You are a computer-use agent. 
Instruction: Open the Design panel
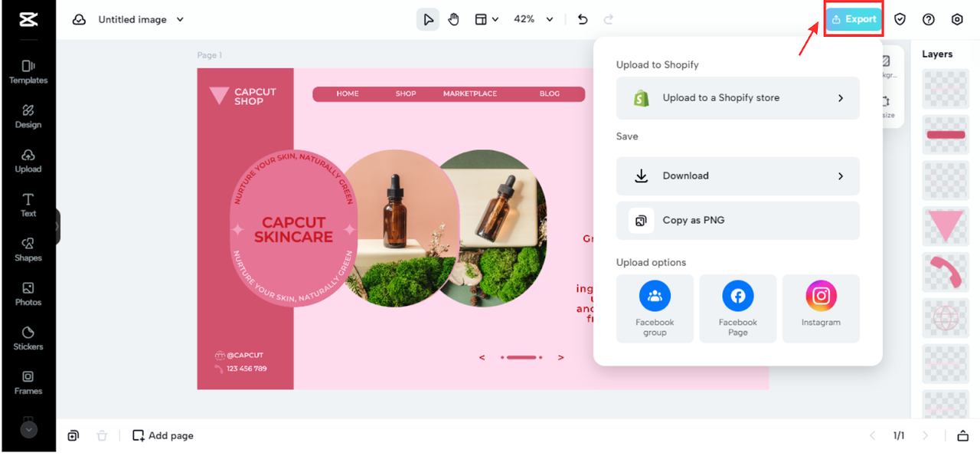28,116
